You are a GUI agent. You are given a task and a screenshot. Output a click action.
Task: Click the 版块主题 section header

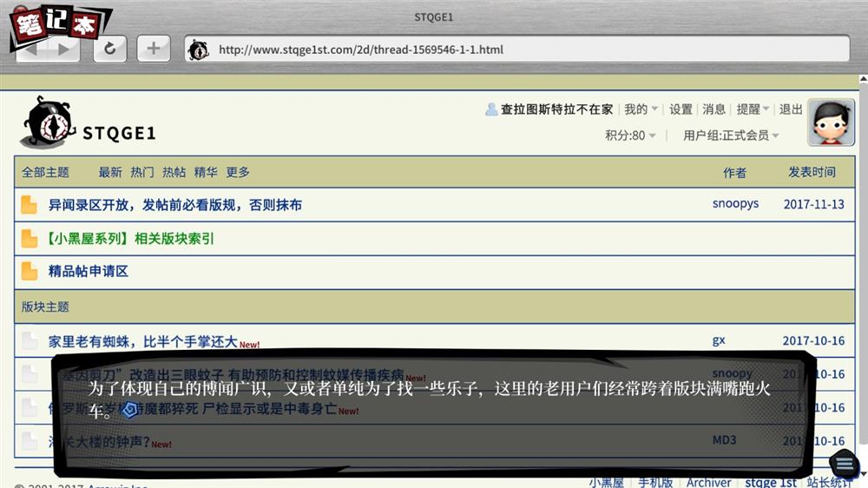tap(45, 307)
